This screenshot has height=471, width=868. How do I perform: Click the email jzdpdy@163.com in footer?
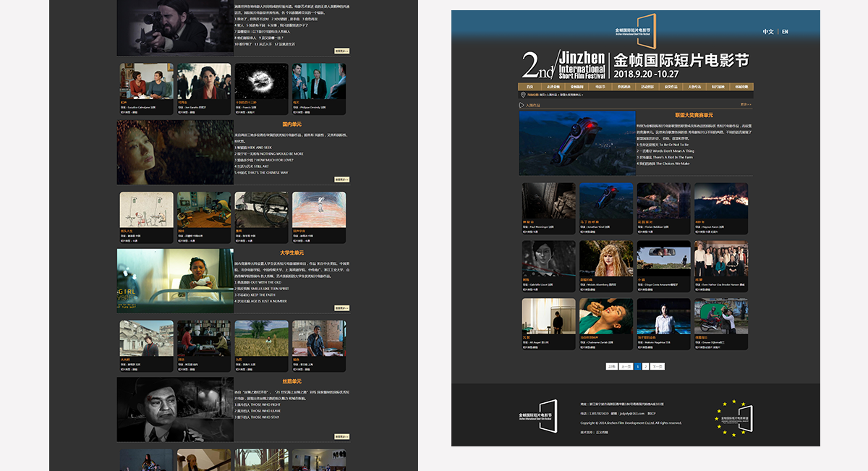click(x=631, y=414)
